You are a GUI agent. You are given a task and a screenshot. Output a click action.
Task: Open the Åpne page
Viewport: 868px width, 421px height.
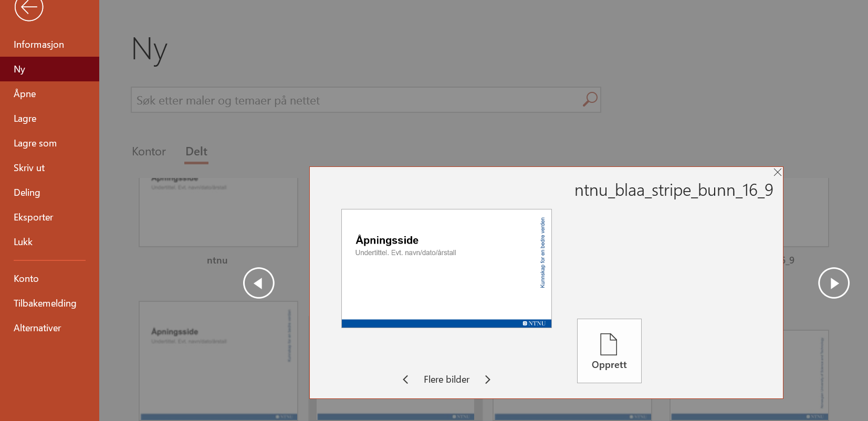pos(49,94)
